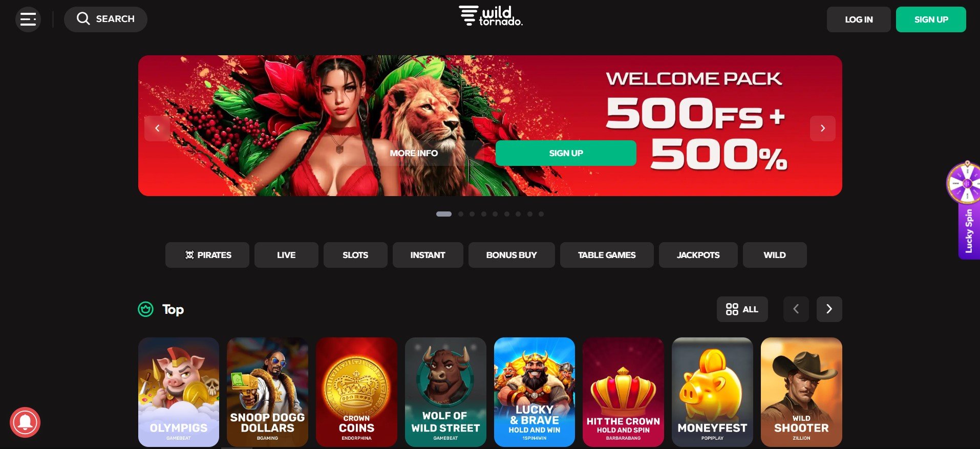Select the Pirates skull category
Image resolution: width=980 pixels, height=449 pixels.
(207, 255)
